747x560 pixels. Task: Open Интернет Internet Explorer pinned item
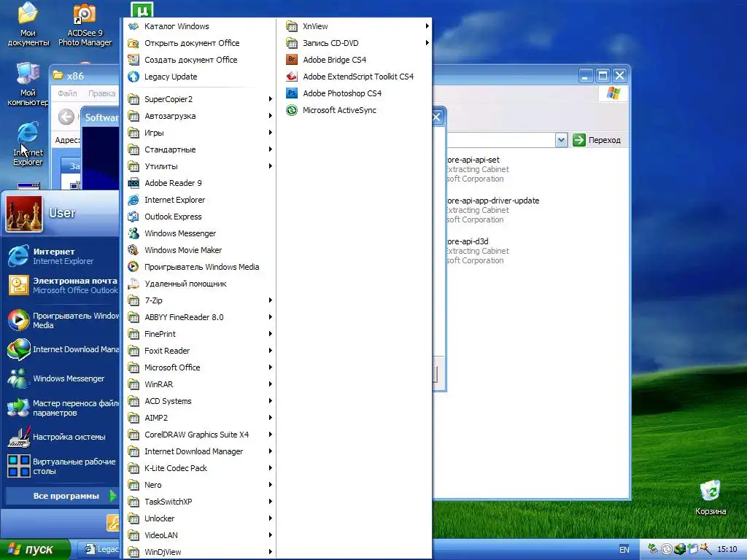pos(62,256)
